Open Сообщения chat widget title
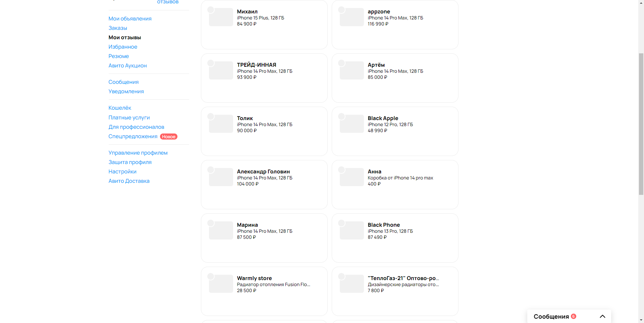The image size is (644, 323). pos(551,317)
